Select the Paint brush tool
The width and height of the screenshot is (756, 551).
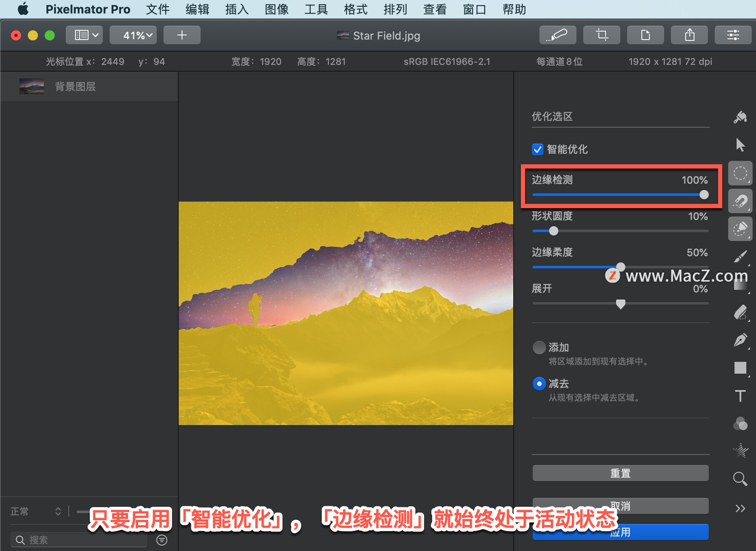[740, 257]
